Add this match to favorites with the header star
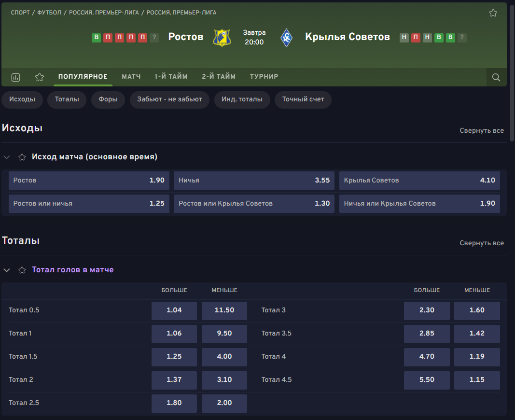This screenshot has width=515, height=420. [x=493, y=13]
